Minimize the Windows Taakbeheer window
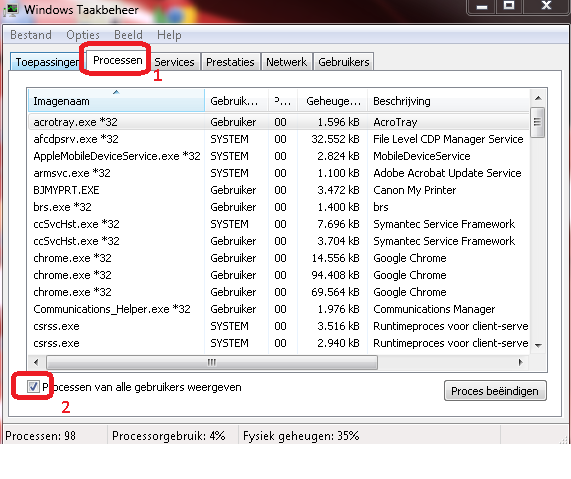 tap(481, 6)
